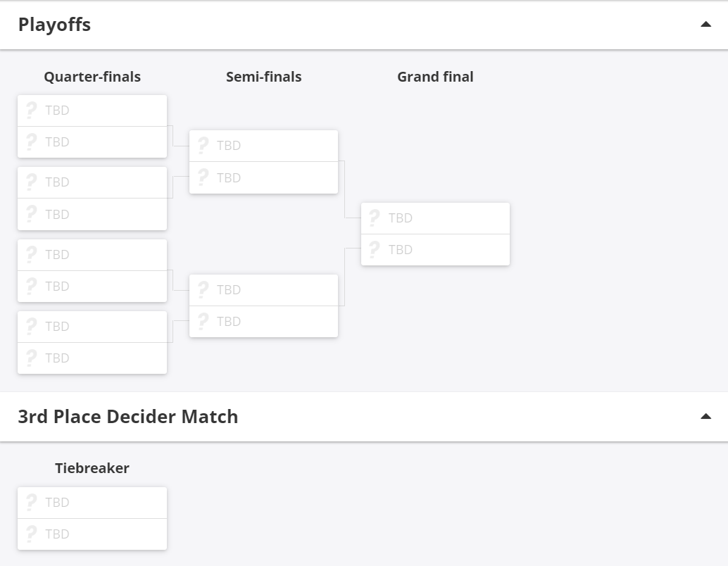Click question mark icon in bottom semi-final second slot
The width and height of the screenshot is (728, 566).
[203, 322]
